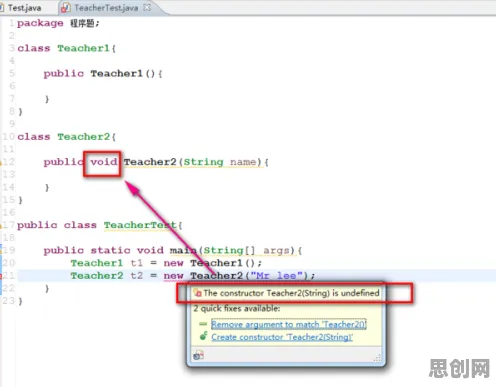Click the TeacherTest class name on line 17
Screen dimensions: 496x387
pyautogui.click(x=140, y=225)
